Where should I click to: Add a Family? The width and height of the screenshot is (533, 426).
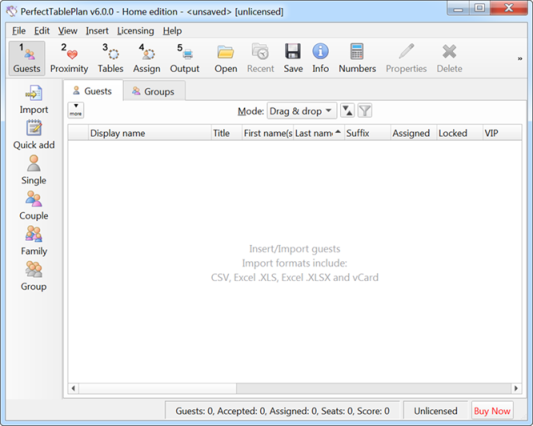(x=34, y=241)
